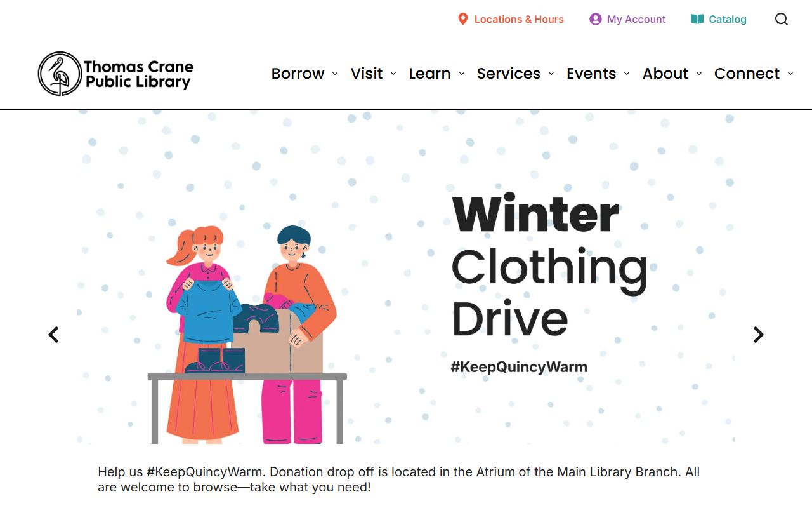Expand the Visit menu chevron
The height and width of the screenshot is (508, 812).
click(393, 74)
